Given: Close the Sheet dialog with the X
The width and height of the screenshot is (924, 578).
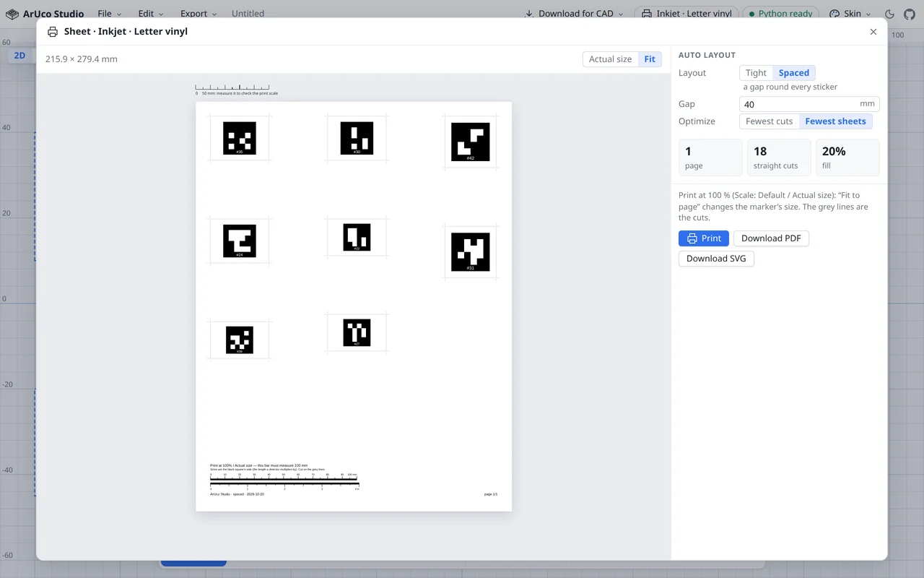Looking at the screenshot, I should tap(873, 32).
